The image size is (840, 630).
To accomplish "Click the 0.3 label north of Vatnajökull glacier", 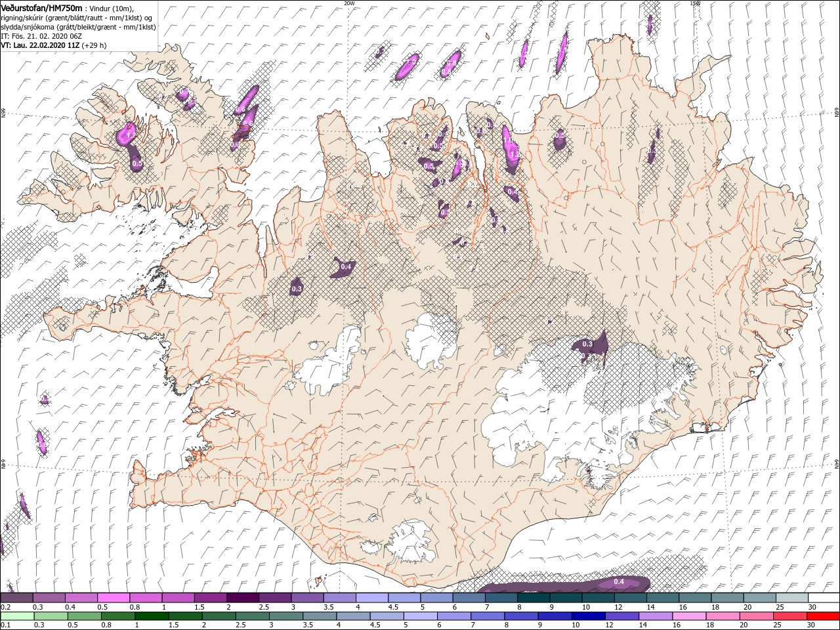I will click(587, 344).
